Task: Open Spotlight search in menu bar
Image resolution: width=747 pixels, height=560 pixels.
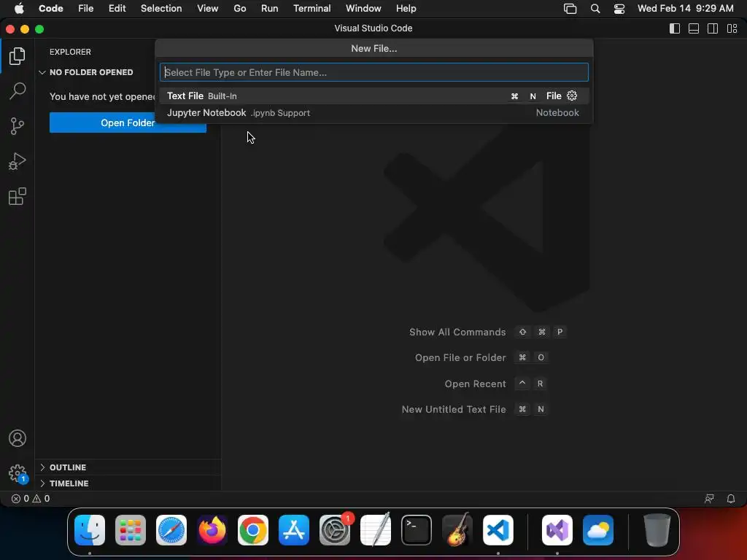Action: [595, 9]
